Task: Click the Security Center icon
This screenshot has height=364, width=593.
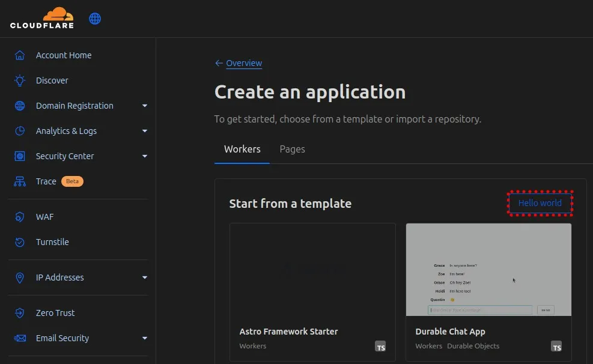Action: 20,156
